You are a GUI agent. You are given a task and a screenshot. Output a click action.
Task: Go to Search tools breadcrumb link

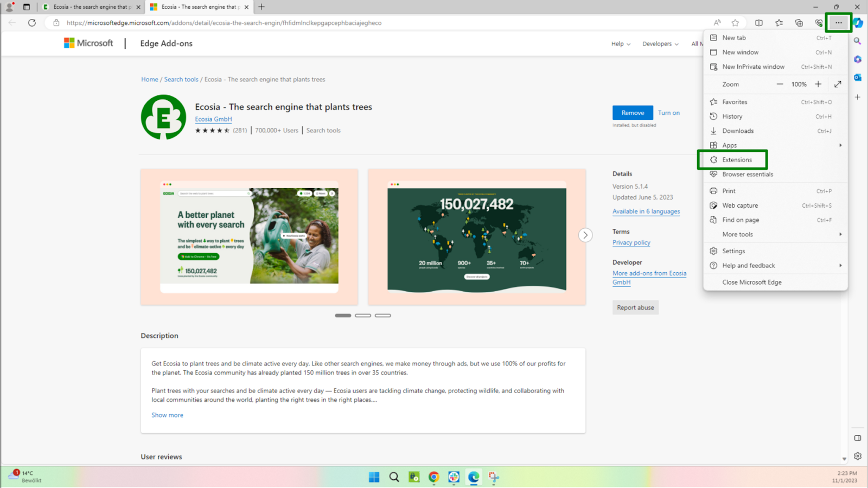[181, 80]
